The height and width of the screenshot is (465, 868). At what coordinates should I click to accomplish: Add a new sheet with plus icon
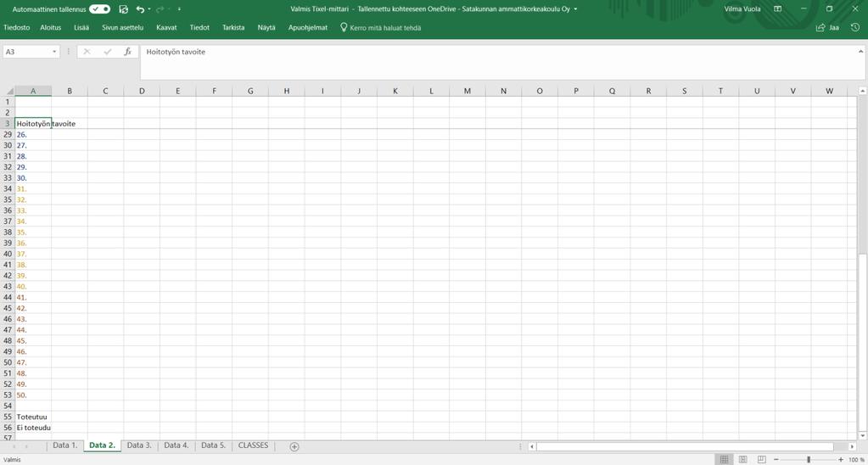pos(294,446)
